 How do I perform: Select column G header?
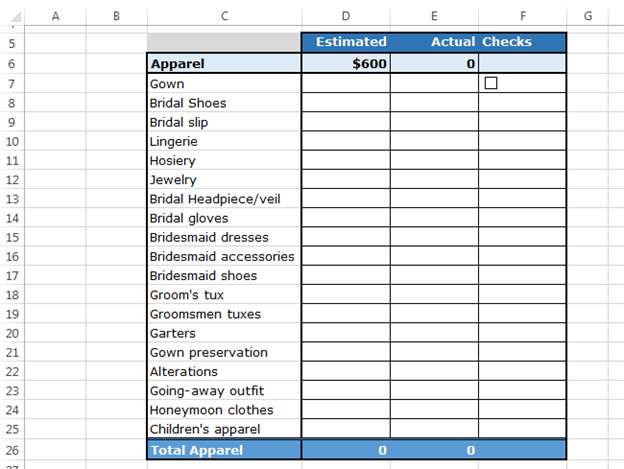[587, 16]
